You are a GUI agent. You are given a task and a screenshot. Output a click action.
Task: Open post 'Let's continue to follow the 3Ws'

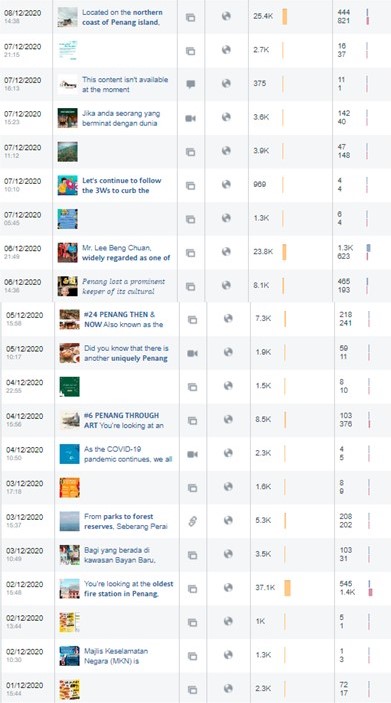click(x=122, y=185)
